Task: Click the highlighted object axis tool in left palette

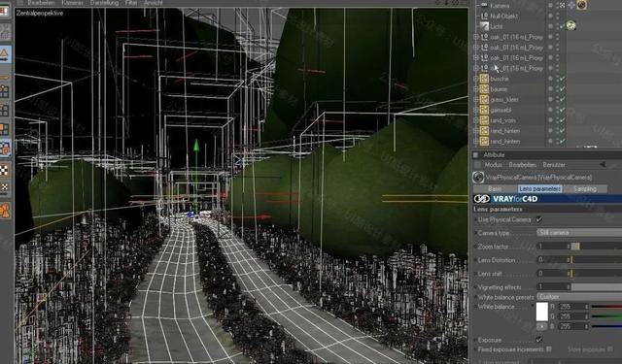Action: tap(5, 149)
